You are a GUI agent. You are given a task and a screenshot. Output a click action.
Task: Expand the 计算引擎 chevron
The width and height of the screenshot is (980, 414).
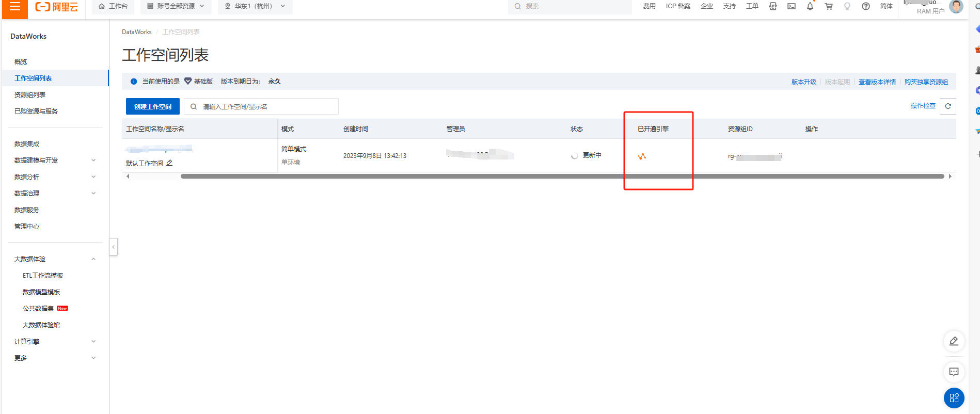point(93,342)
